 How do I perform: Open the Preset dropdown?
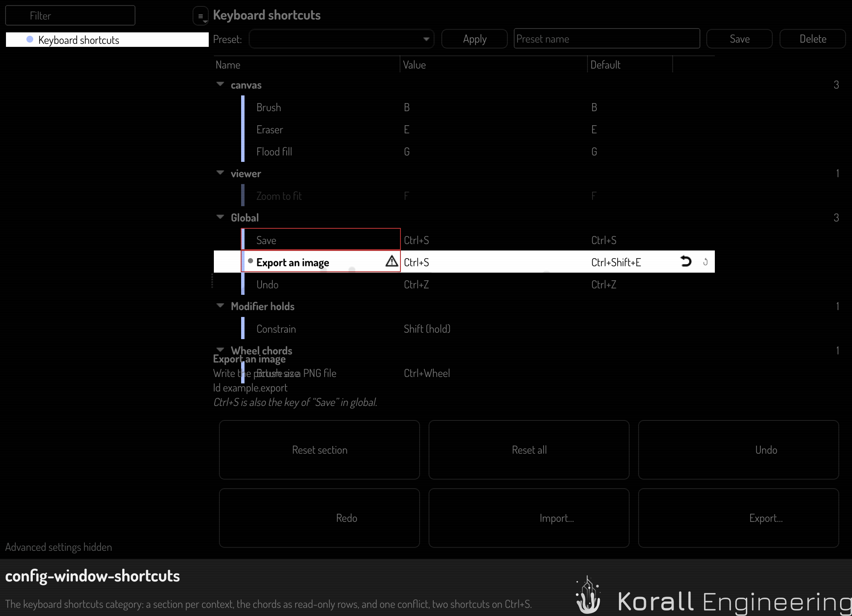pos(341,39)
